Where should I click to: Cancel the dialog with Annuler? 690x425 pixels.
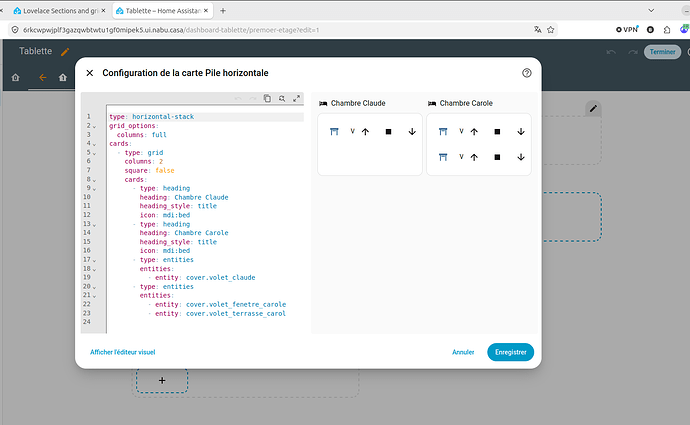(463, 352)
